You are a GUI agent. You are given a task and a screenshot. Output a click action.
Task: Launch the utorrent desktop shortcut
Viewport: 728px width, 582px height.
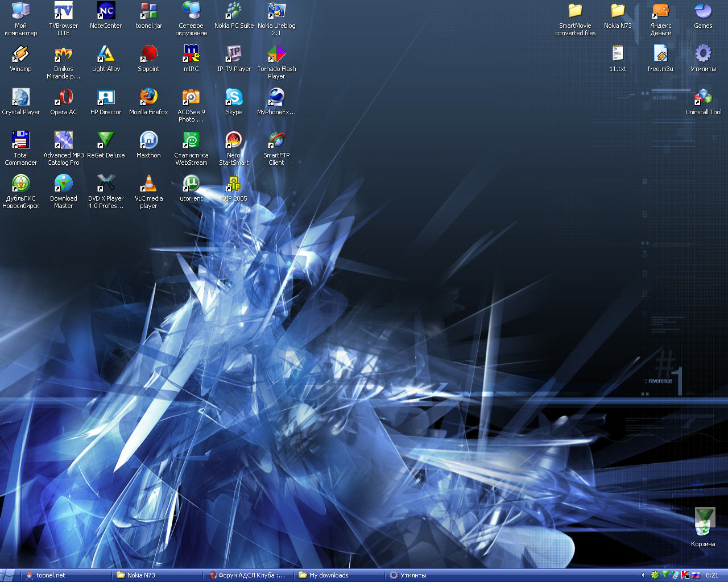tap(191, 184)
